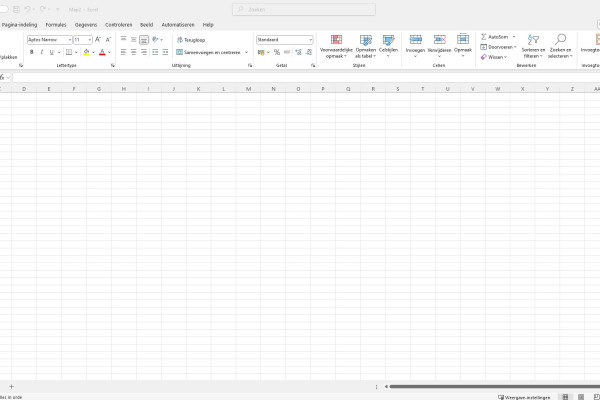Toggle bold formatting in Lettertype group

click(x=32, y=52)
